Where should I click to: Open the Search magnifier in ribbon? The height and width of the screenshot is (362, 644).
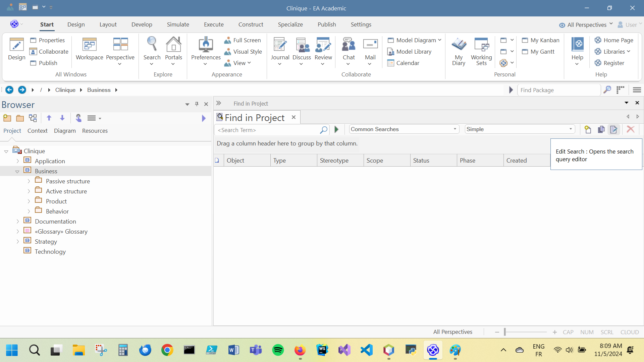(x=152, y=45)
